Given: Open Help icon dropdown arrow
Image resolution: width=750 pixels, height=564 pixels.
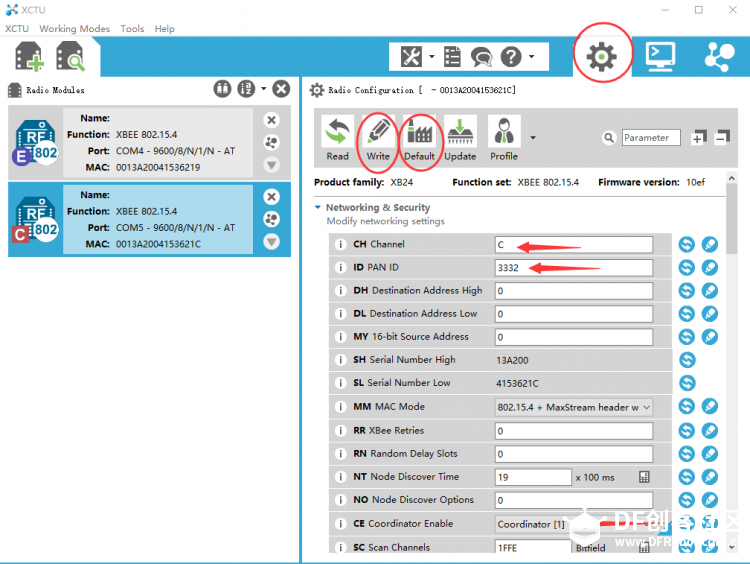Looking at the screenshot, I should tap(531, 56).
